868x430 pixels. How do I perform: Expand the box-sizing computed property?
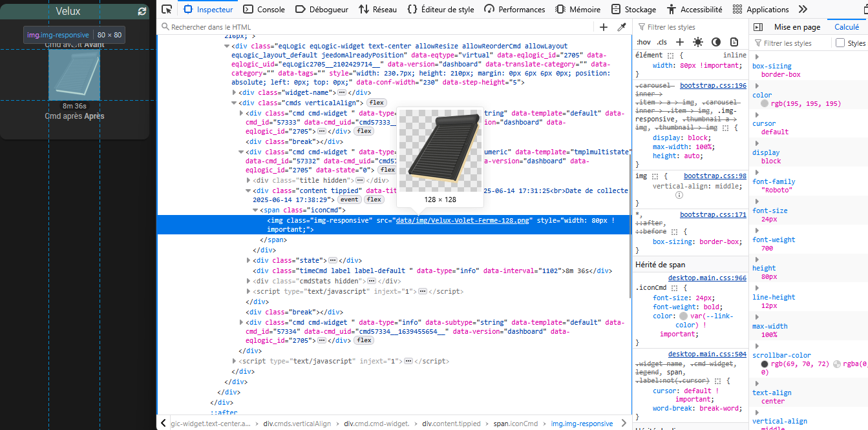(756, 57)
